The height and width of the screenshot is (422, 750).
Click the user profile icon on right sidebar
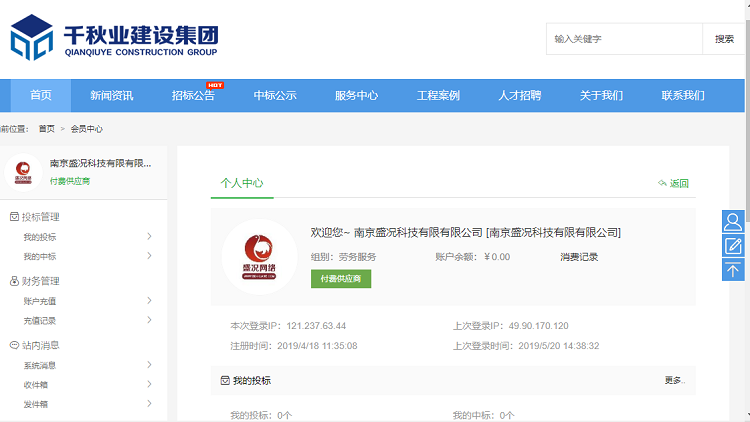click(733, 221)
